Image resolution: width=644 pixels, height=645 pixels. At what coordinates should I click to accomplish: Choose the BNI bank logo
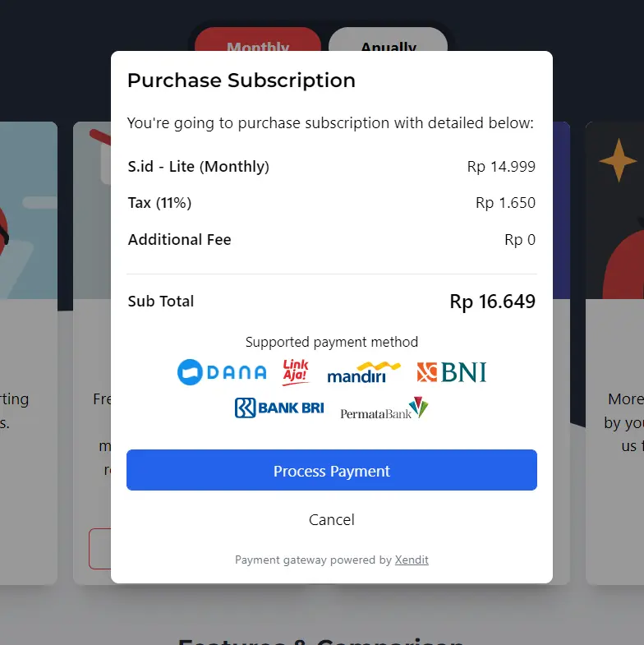451,373
